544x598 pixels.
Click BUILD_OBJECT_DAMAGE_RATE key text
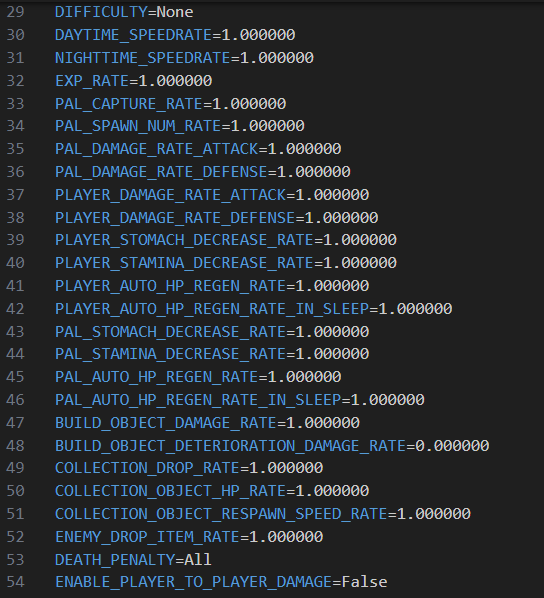pyautogui.click(x=166, y=422)
